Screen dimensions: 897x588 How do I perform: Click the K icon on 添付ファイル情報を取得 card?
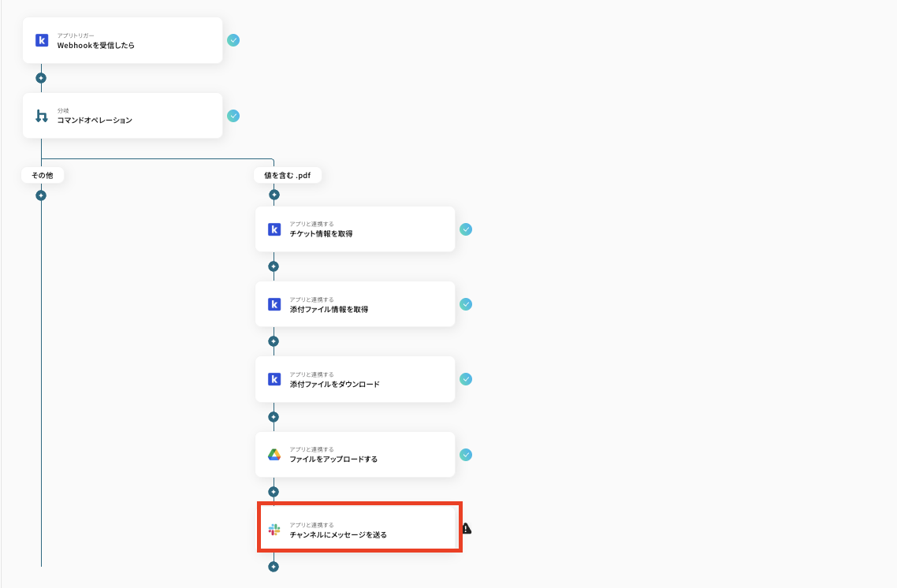274,304
